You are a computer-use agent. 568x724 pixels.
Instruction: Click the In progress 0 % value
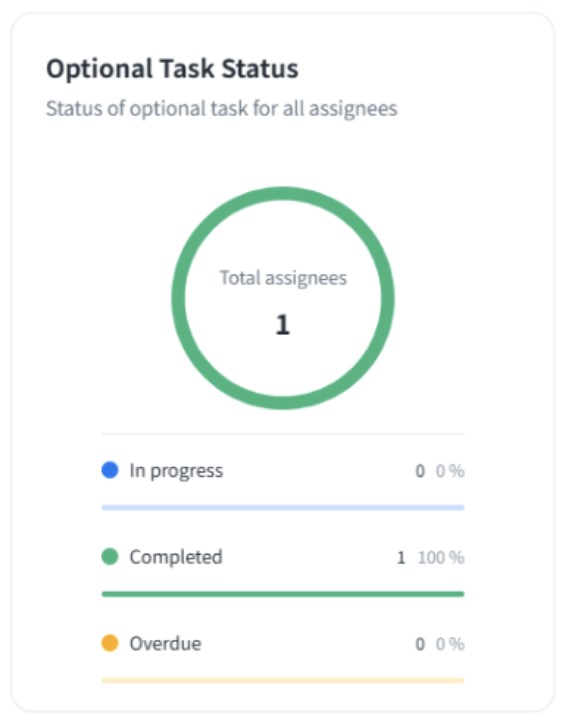(450, 471)
